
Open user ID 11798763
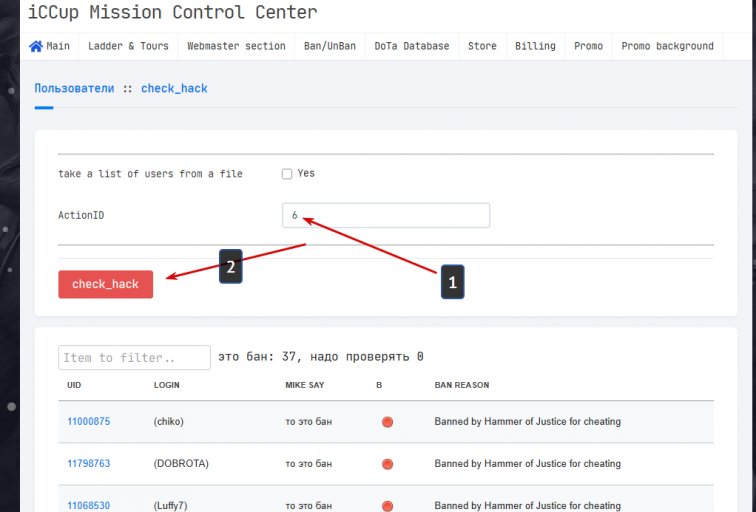pyautogui.click(x=89, y=463)
